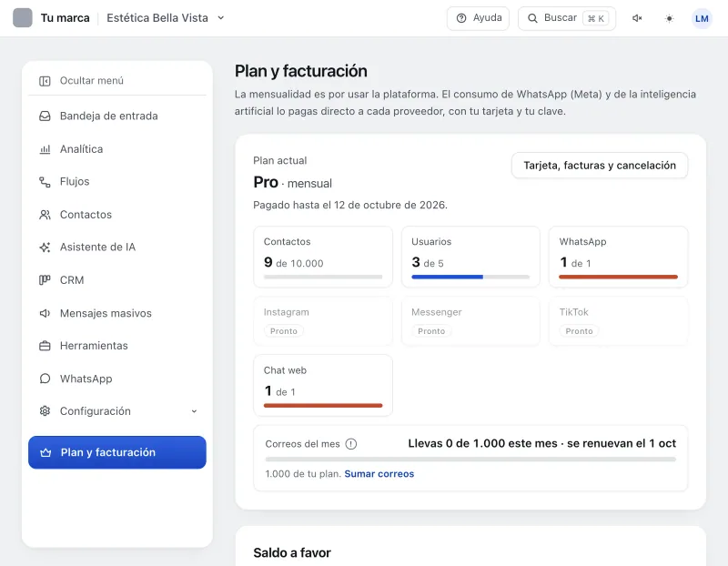Click the Analítica bar chart icon
The height and width of the screenshot is (566, 728).
(45, 149)
